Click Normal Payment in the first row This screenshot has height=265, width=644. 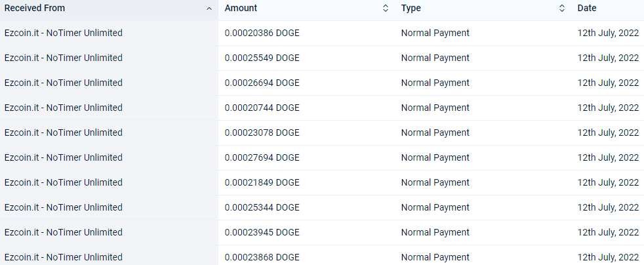tap(435, 33)
